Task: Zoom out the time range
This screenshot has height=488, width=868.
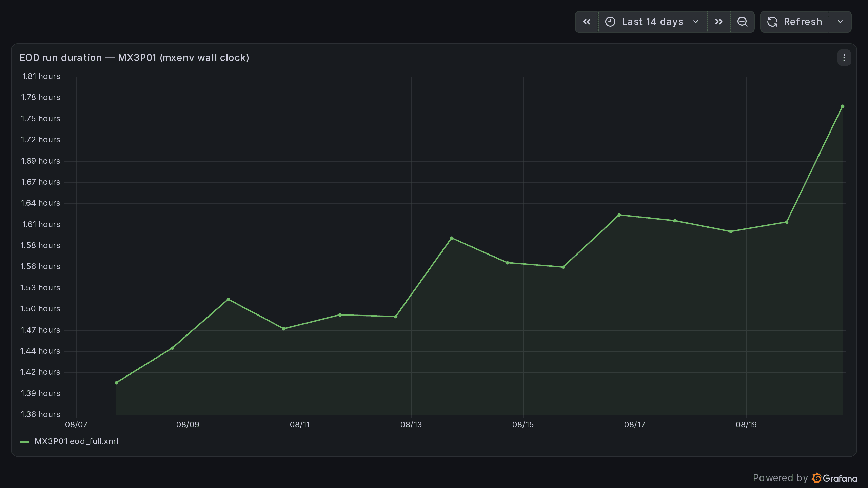Action: 743,22
